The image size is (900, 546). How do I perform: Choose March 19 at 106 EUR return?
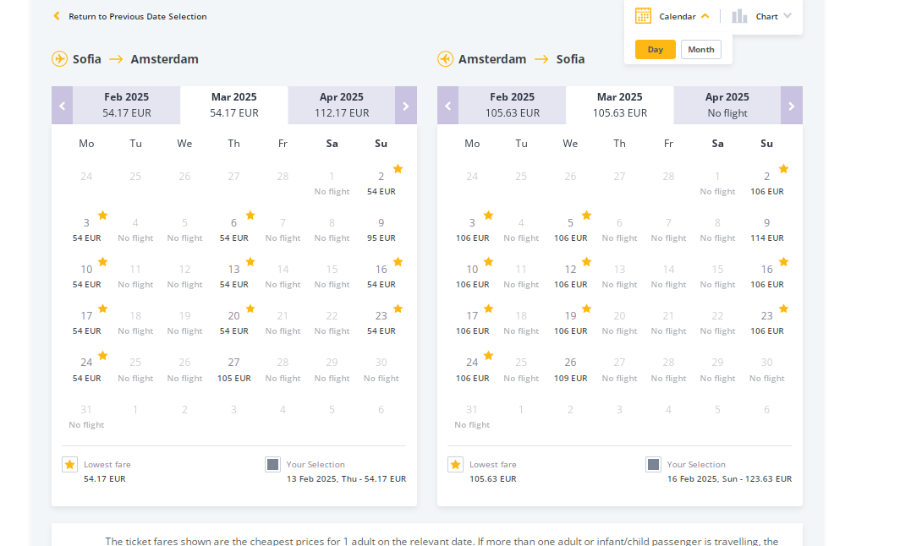[x=570, y=323]
